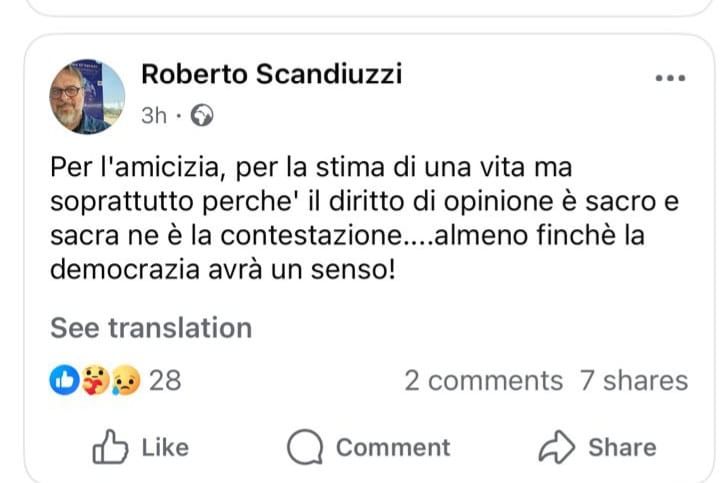Viewport: 720px width, 483px height.
Task: Click the globe public-privacy icon
Action: click(x=202, y=115)
